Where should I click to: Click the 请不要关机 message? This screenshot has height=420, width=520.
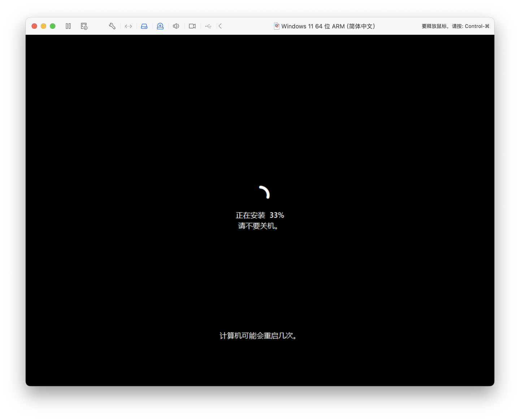point(258,226)
